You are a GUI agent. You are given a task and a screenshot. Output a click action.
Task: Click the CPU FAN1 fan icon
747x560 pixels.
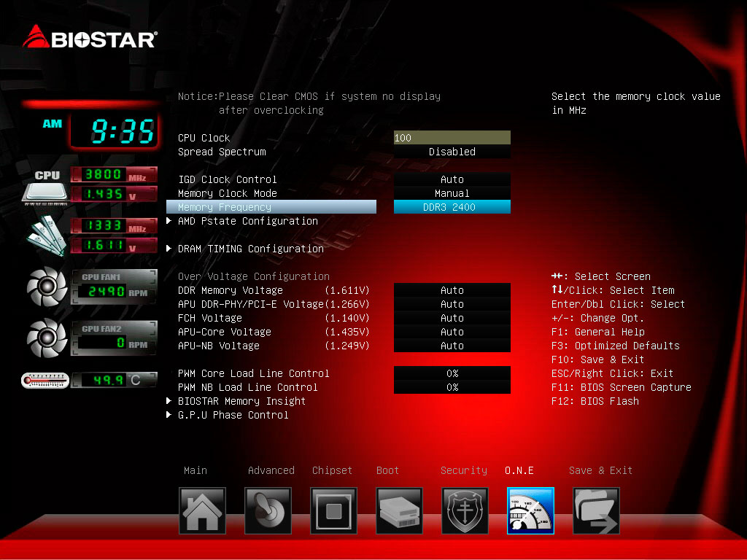pyautogui.click(x=47, y=286)
